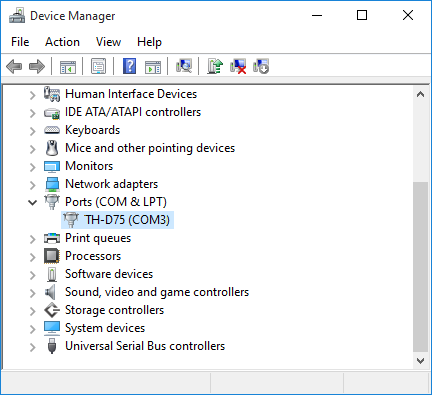Screen dimensions: 432x395
Task: Expand Universal Serial Bus controllers node
Action: (32, 347)
